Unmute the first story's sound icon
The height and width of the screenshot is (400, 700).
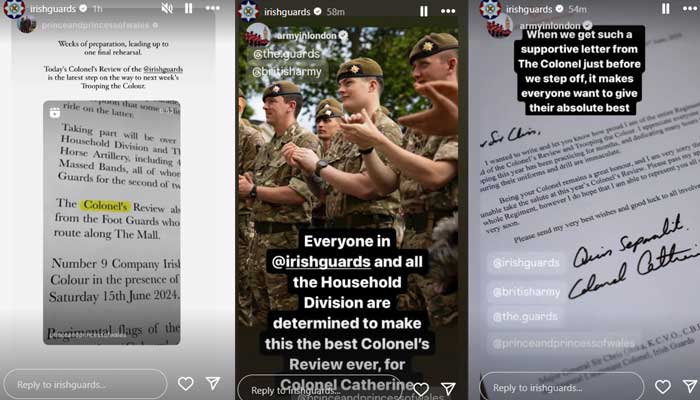tap(167, 8)
